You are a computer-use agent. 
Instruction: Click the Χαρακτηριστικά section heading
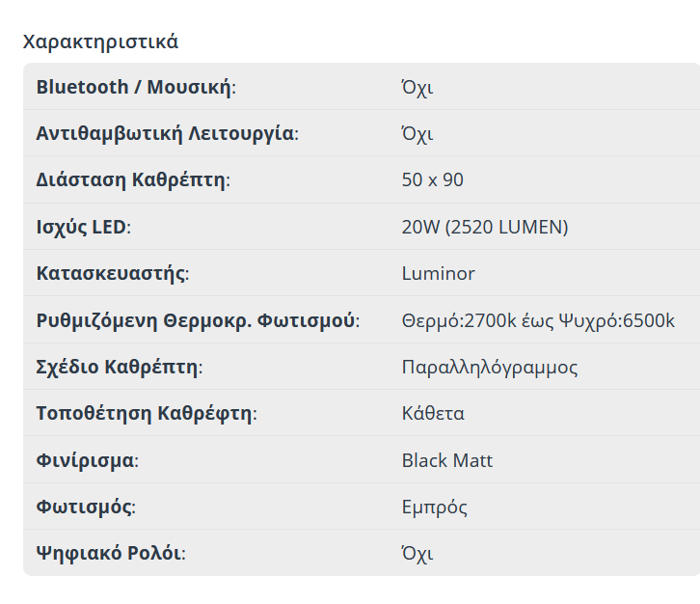point(100,42)
